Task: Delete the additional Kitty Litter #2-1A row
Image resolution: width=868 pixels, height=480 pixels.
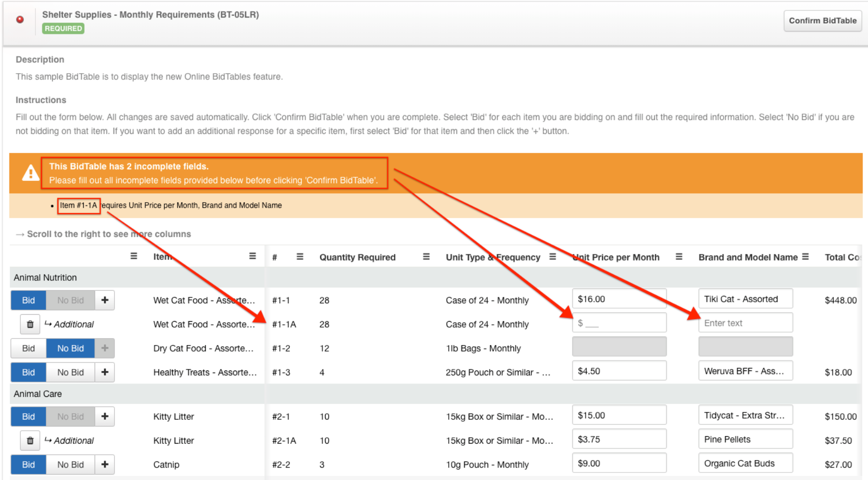Action: (x=30, y=441)
